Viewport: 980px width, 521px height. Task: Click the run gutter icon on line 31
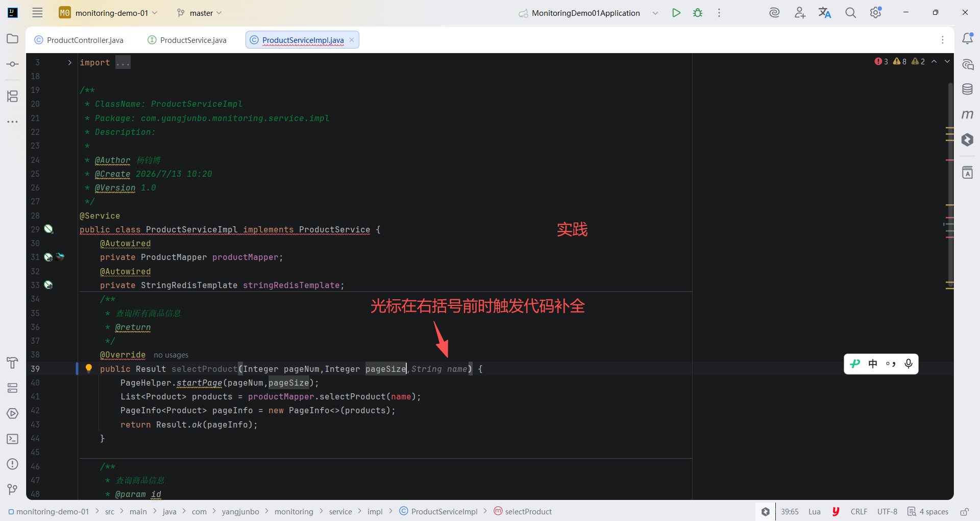[x=48, y=257]
